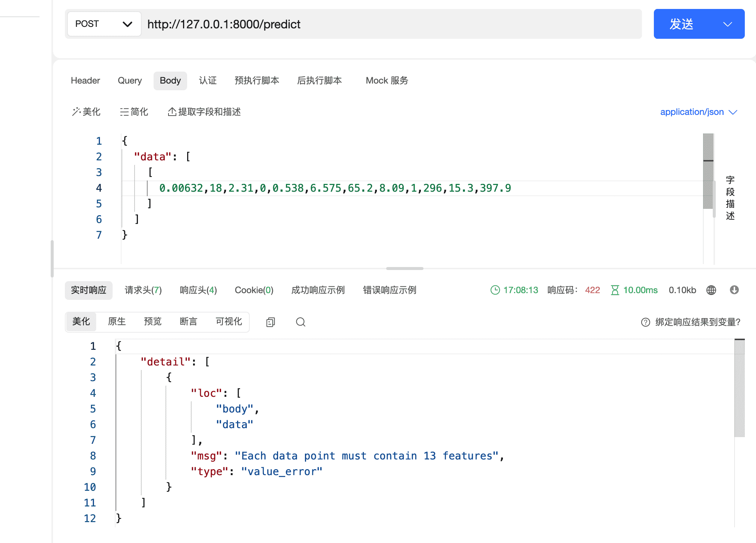Click the globe network icon
The height and width of the screenshot is (543, 756).
pos(711,290)
